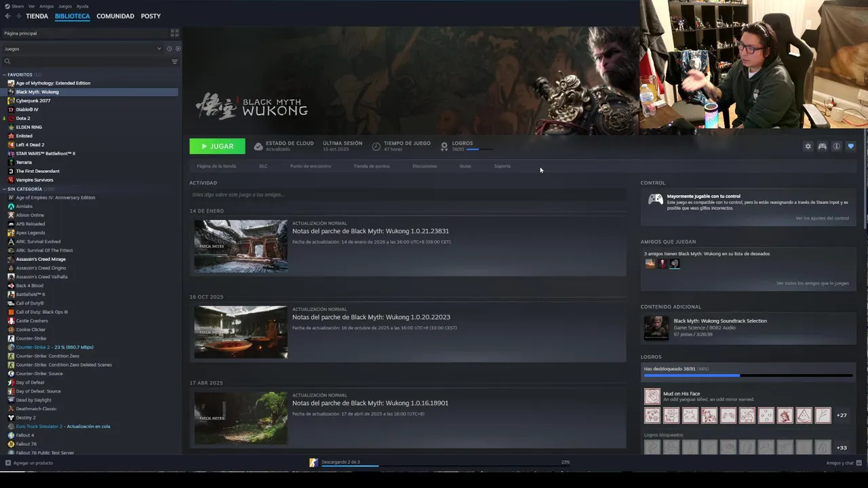The height and width of the screenshot is (488, 868).
Task: Open the Juegos menu in menu bar
Action: [x=65, y=6]
